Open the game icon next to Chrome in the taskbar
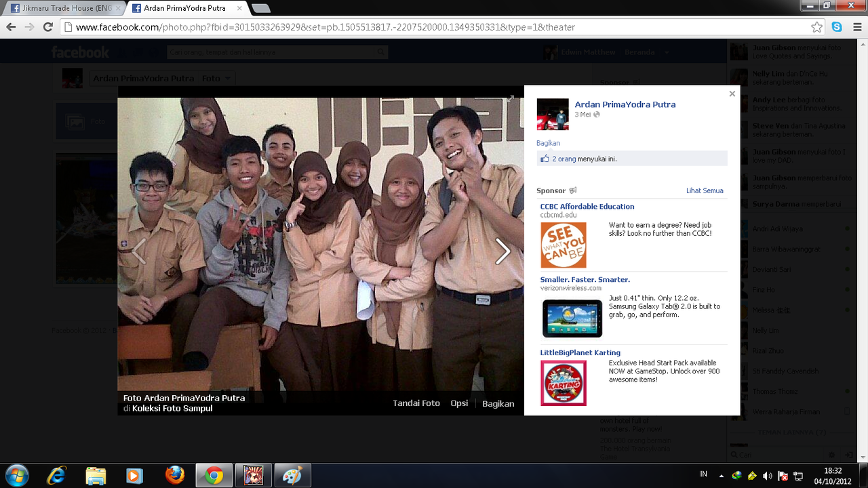This screenshot has height=488, width=868. click(254, 476)
